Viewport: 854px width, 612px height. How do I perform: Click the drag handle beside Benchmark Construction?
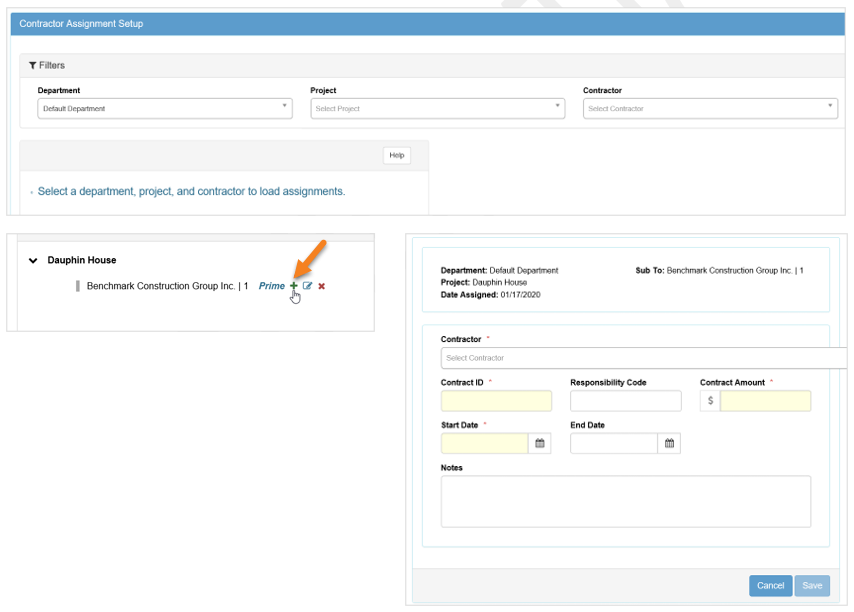tap(78, 286)
